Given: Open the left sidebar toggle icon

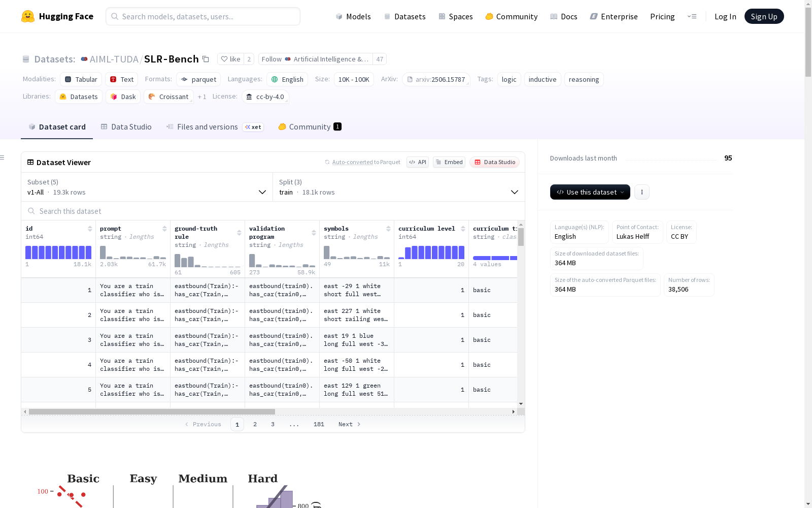Looking at the screenshot, I should click(x=2, y=157).
